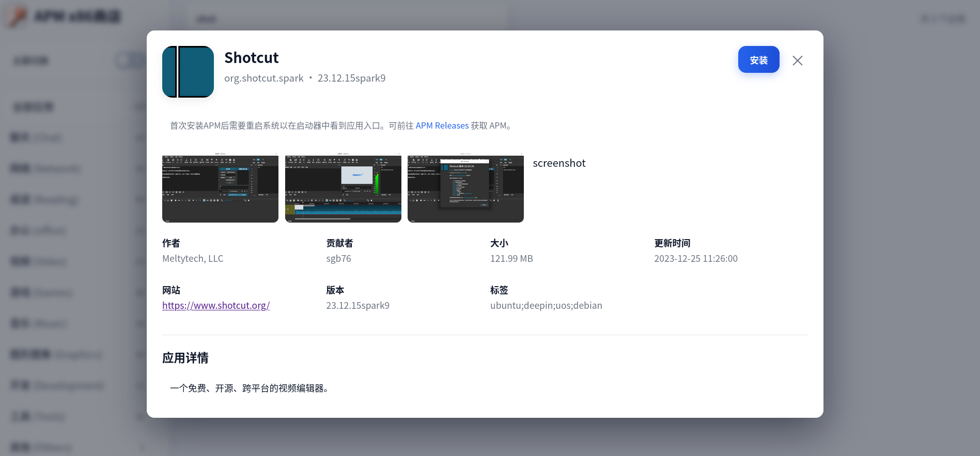
Task: Click the 应用详情 section heading
Action: pos(185,358)
